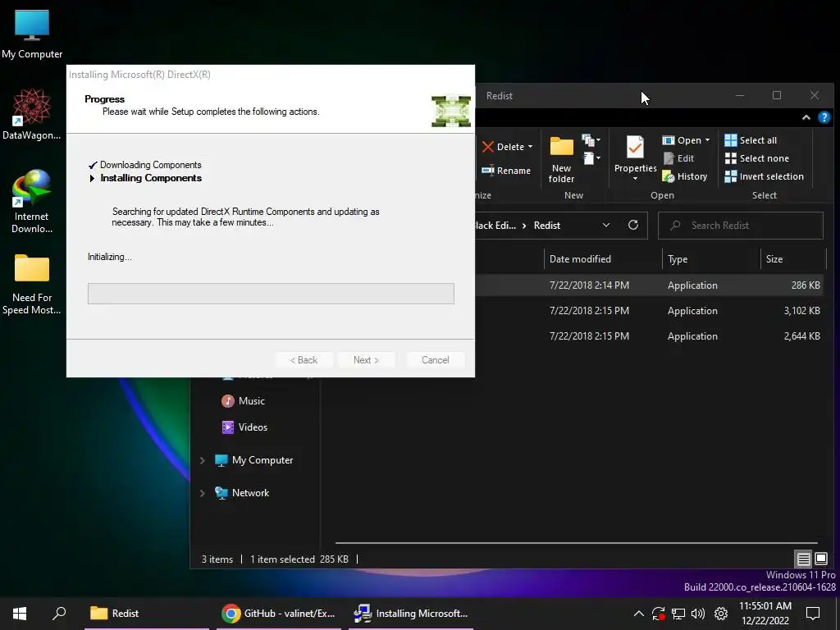
Task: Click Invert selection
Action: [x=764, y=176]
